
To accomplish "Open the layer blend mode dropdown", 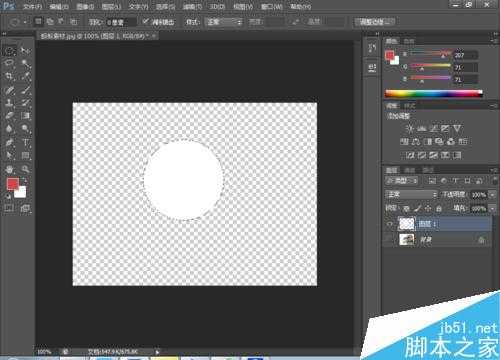I will pyautogui.click(x=411, y=194).
